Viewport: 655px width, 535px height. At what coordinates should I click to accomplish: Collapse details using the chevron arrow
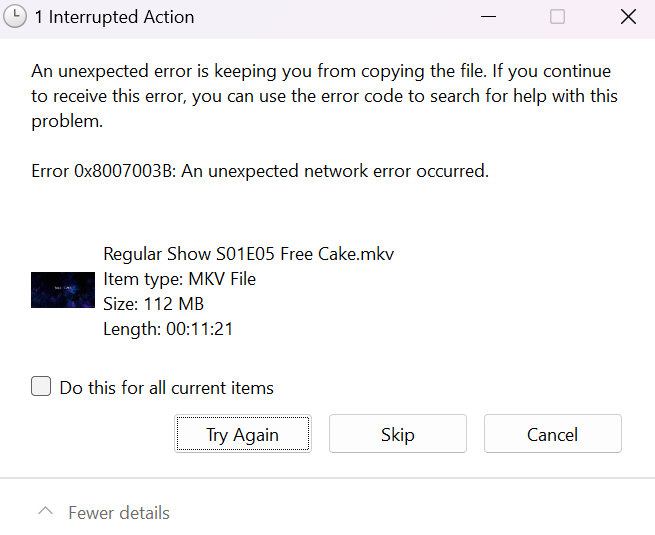(45, 512)
